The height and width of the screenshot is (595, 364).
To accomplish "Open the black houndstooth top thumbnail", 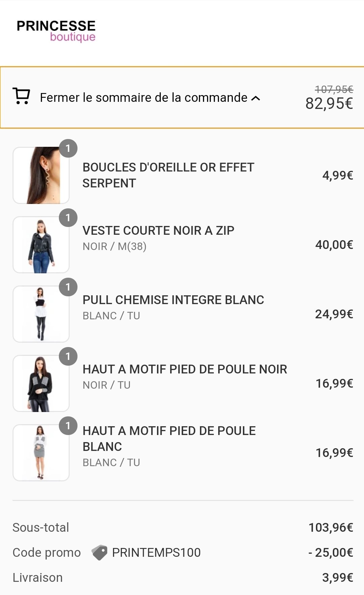I will [x=41, y=384].
